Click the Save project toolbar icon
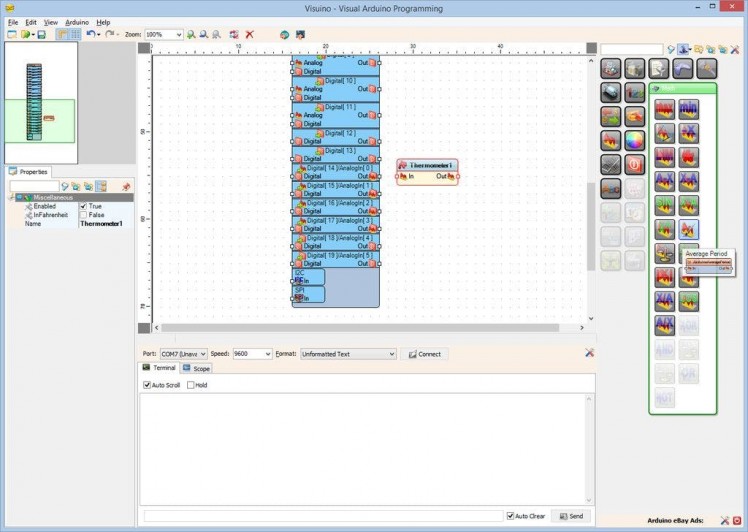The height and width of the screenshot is (532, 748). click(x=41, y=34)
